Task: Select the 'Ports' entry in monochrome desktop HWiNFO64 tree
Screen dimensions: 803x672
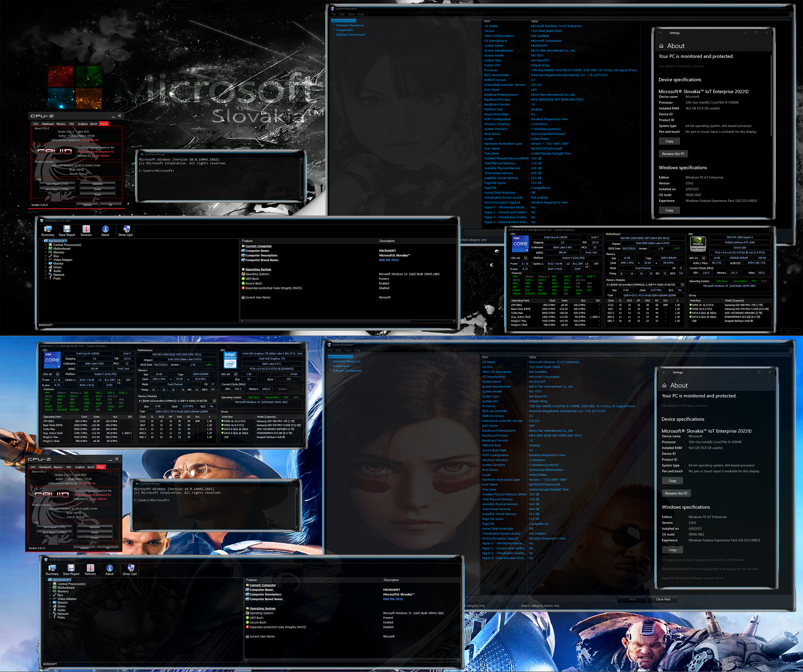Action: tap(57, 279)
